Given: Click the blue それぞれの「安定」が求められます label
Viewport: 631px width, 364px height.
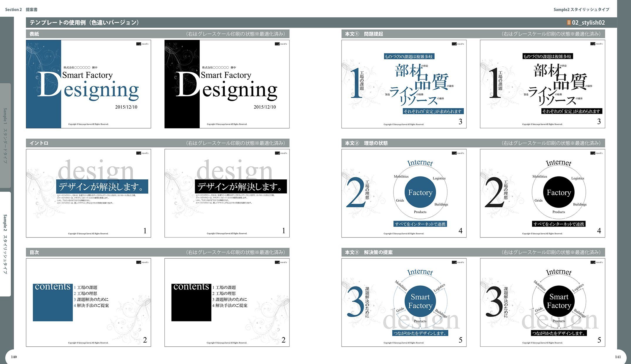Looking at the screenshot, I should [433, 111].
